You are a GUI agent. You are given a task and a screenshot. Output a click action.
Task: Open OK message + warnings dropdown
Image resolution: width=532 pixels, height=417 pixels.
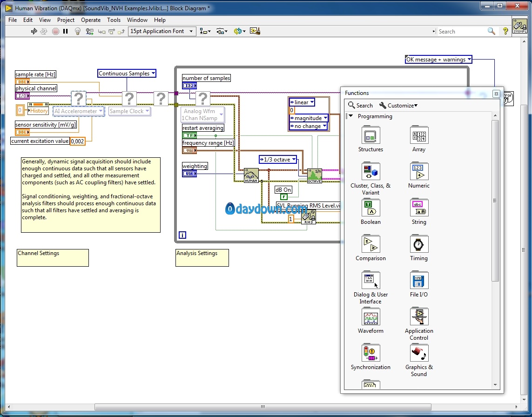coord(438,60)
